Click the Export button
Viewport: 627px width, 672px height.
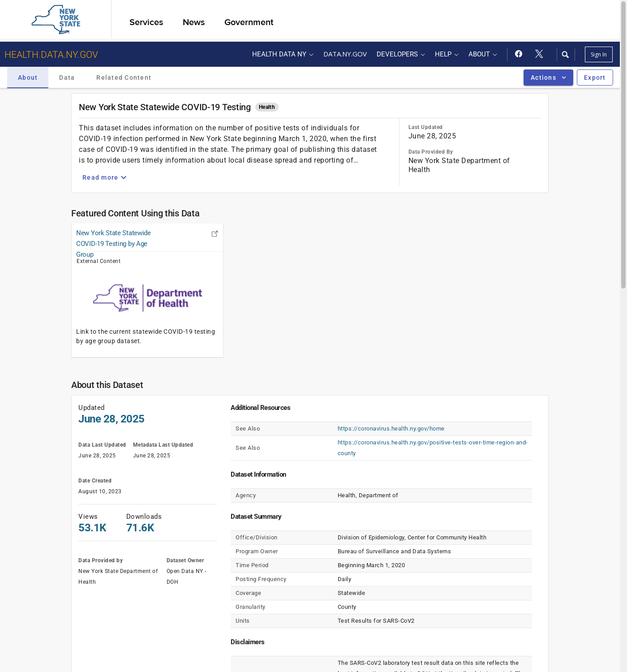594,78
